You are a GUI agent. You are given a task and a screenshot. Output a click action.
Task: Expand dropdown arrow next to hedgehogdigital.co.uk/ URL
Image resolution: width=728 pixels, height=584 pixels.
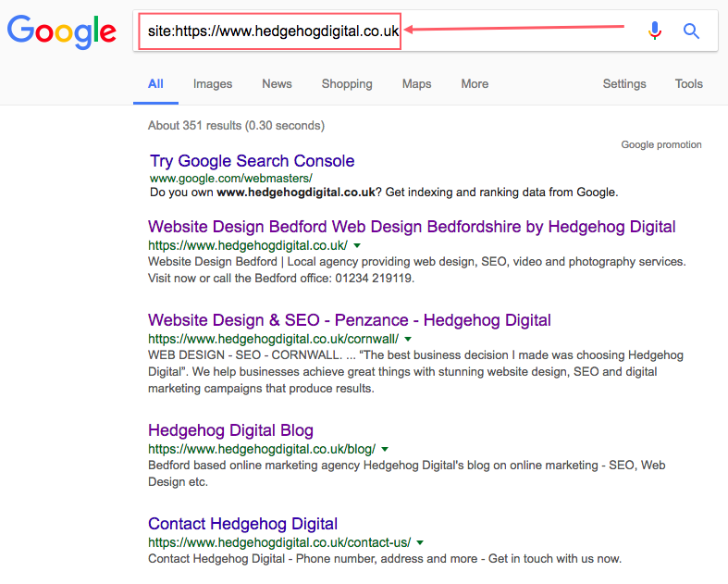[x=357, y=245]
